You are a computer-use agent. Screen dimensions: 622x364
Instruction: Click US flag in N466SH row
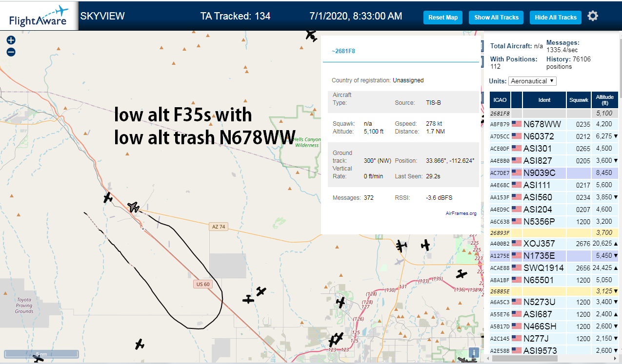point(517,326)
